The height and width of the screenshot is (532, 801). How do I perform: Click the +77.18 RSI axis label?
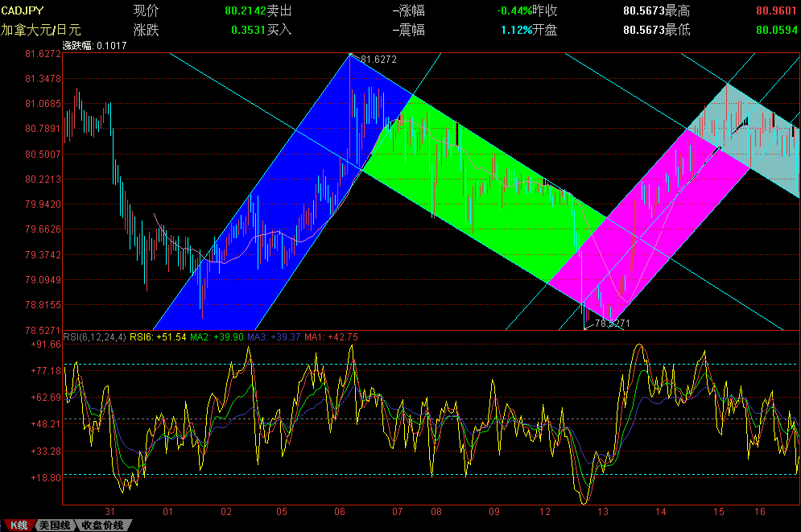[x=46, y=371]
